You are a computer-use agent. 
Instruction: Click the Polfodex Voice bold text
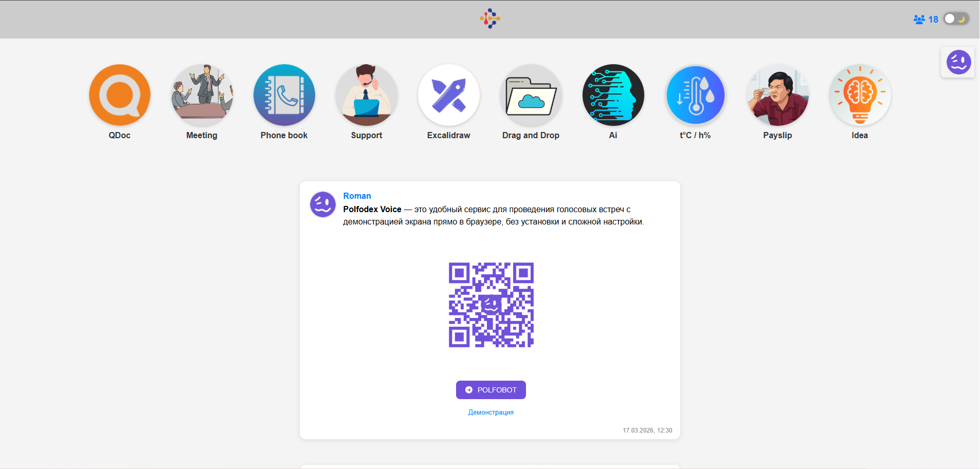click(372, 210)
